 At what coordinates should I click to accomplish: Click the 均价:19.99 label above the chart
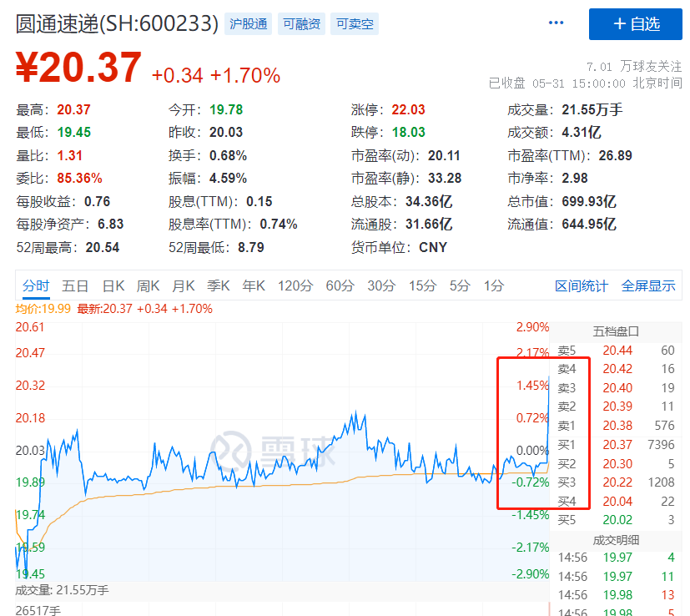pyautogui.click(x=43, y=309)
